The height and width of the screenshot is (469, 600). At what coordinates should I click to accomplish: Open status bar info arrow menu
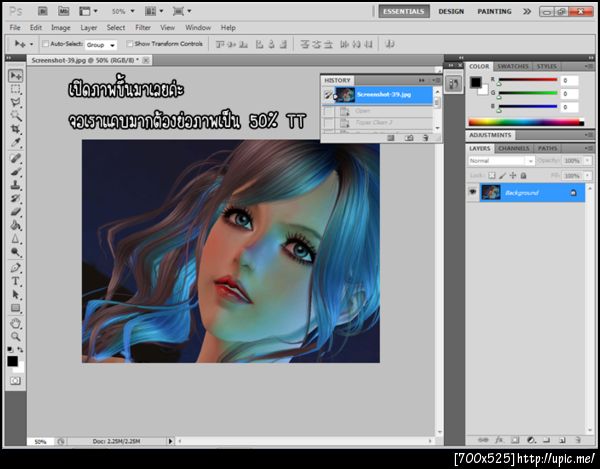pos(171,441)
